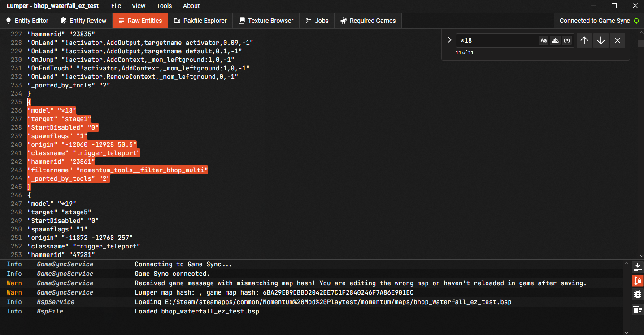Image resolution: width=644 pixels, height=335 pixels.
Task: Toggle the log auto-scroll lock icon
Action: coord(637,281)
